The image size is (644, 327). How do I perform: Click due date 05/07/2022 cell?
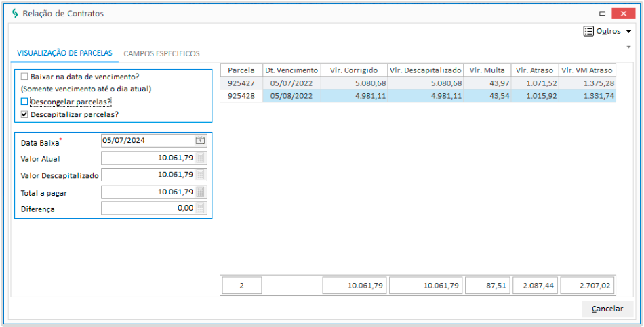pos(291,83)
